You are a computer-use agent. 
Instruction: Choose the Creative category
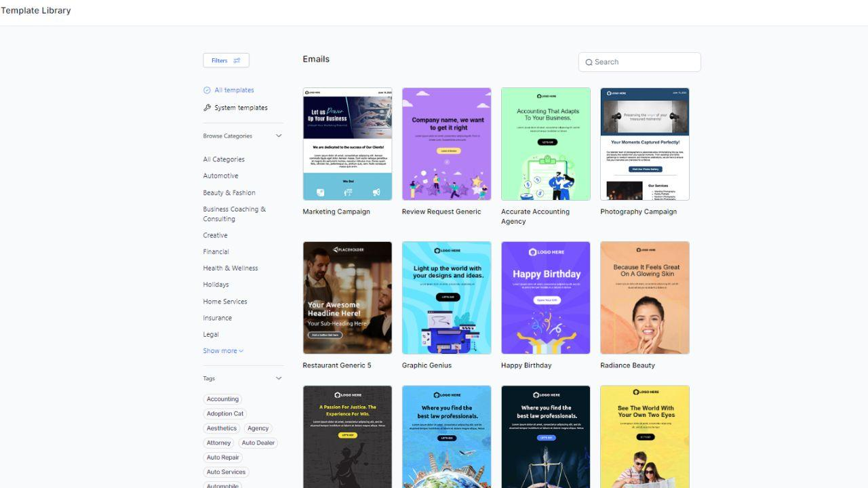pos(215,235)
